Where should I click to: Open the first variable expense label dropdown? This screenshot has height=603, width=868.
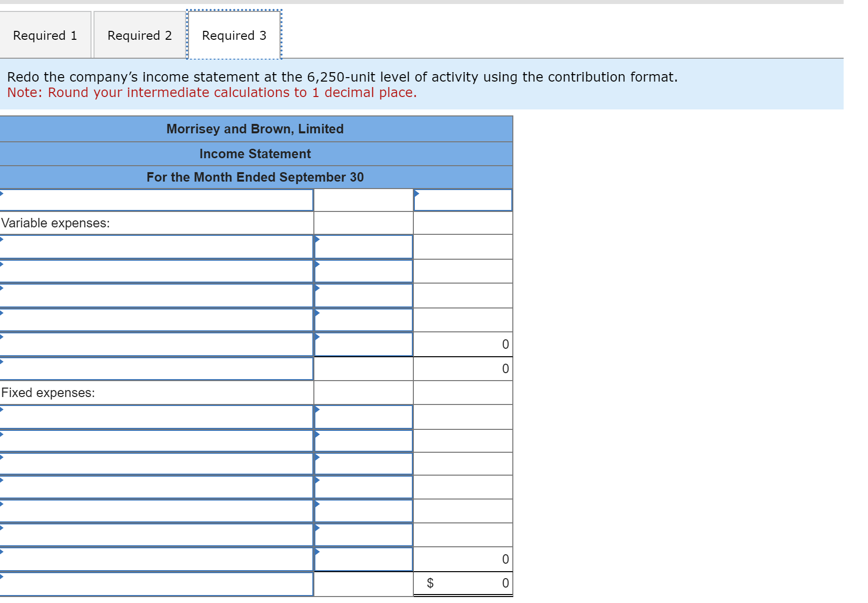point(157,247)
